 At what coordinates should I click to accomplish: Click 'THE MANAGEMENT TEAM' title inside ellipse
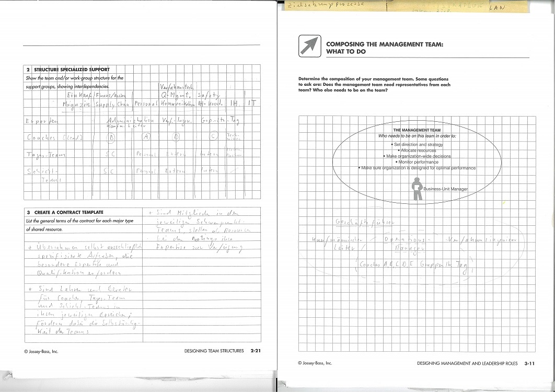point(417,130)
